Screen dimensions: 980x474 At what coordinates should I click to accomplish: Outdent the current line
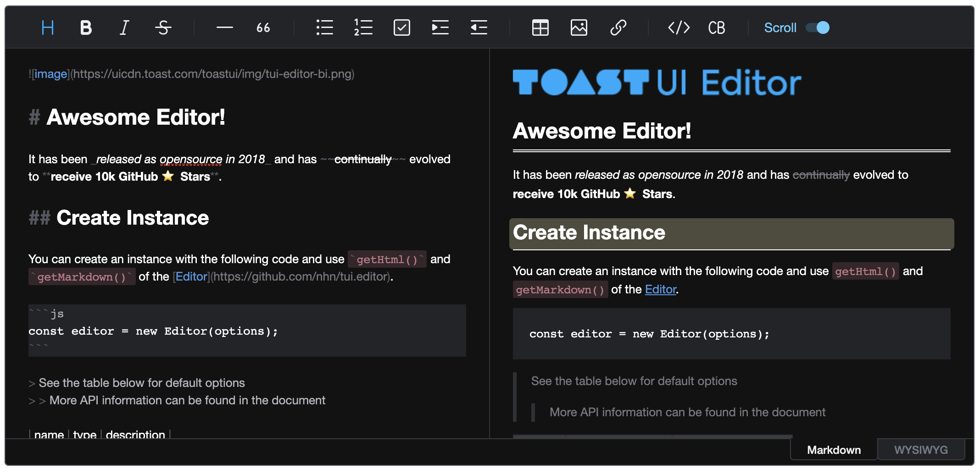(x=479, y=28)
